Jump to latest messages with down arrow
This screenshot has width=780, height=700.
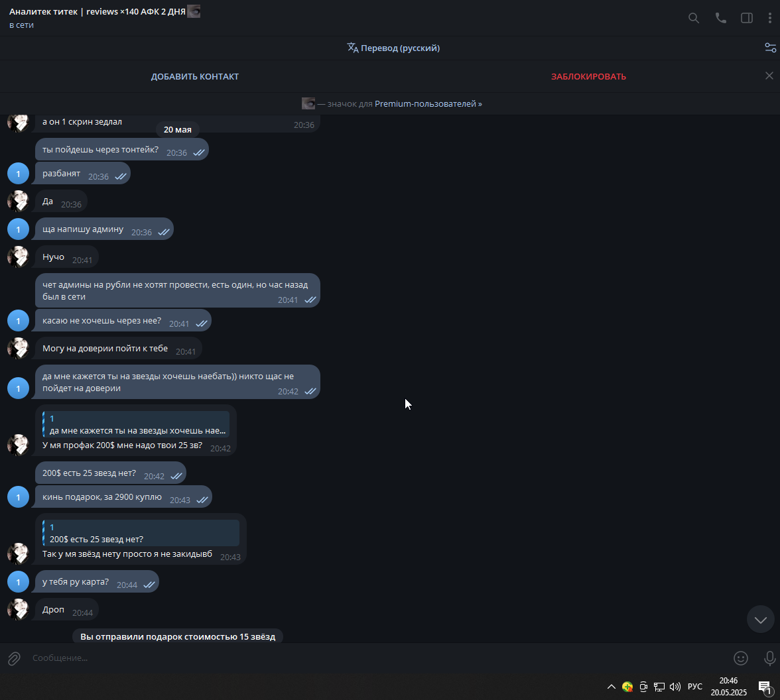point(761,619)
